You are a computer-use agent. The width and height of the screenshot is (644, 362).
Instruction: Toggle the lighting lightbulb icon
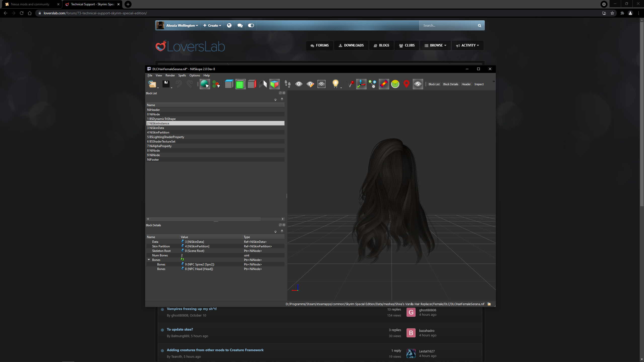pyautogui.click(x=335, y=83)
